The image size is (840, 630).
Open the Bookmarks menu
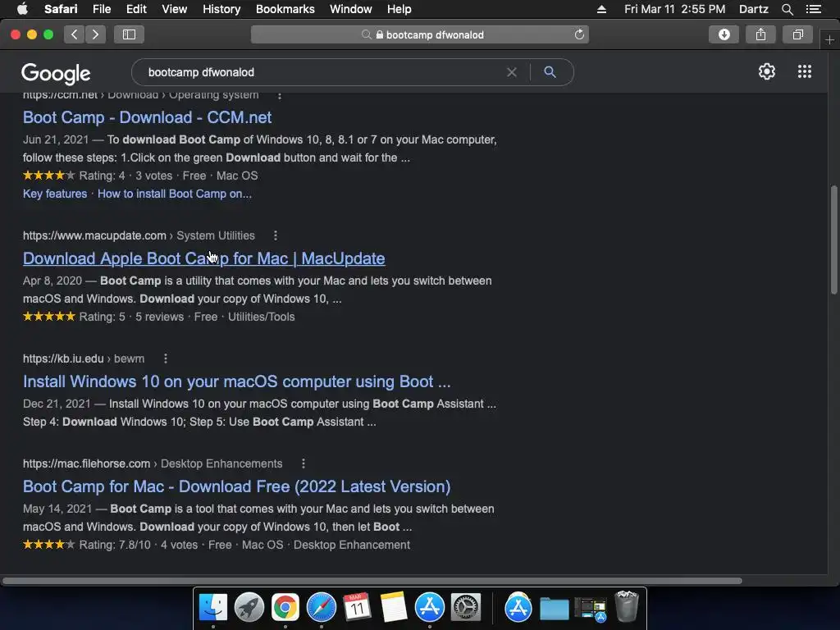285,9
